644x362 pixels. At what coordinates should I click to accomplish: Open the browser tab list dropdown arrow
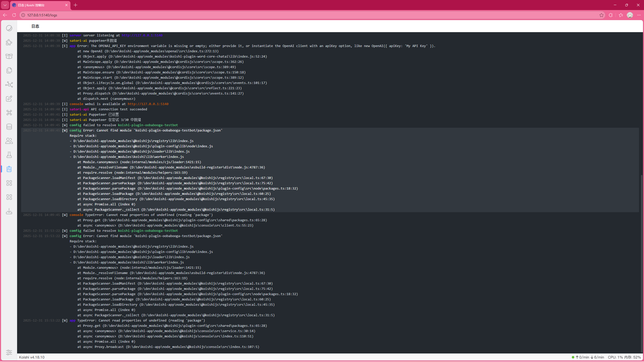[5, 5]
